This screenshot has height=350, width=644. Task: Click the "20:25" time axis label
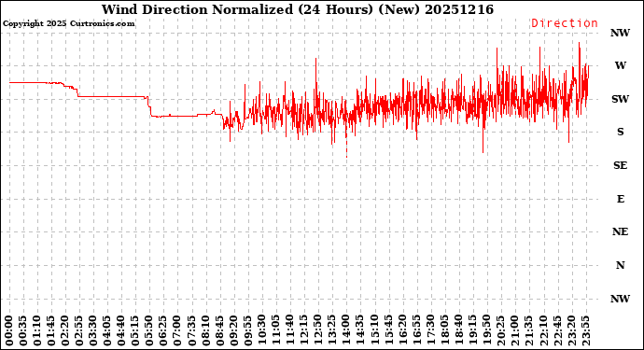tap(500, 331)
